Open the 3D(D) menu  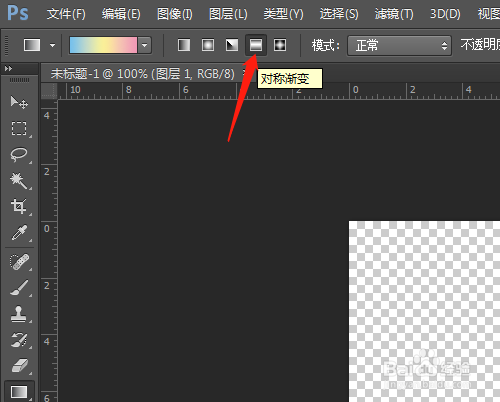[x=445, y=14]
